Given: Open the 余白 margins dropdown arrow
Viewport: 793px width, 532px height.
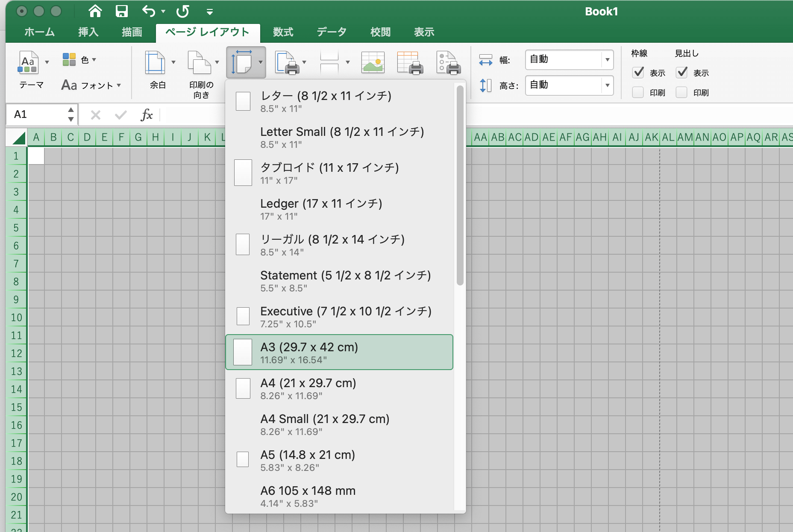Looking at the screenshot, I should pyautogui.click(x=173, y=62).
